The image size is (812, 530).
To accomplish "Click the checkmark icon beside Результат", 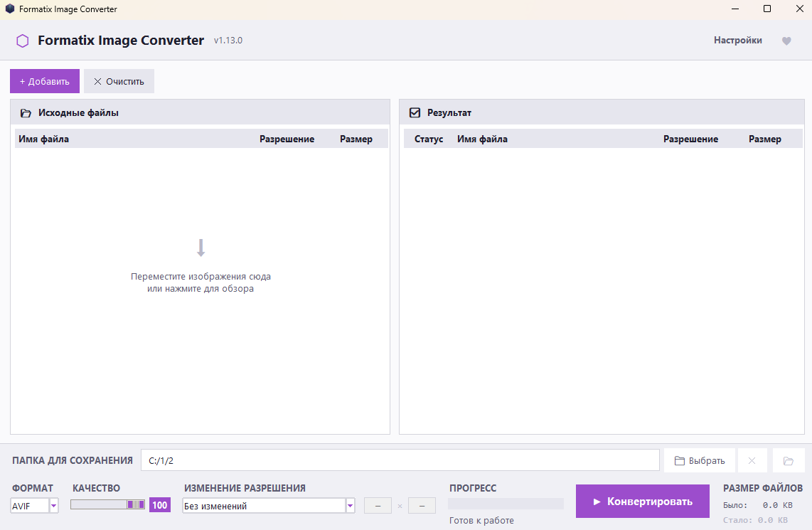I will click(415, 112).
